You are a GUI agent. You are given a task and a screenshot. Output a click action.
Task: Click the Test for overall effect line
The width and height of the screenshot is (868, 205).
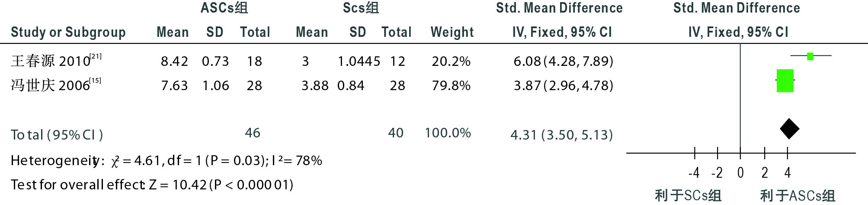(152, 185)
